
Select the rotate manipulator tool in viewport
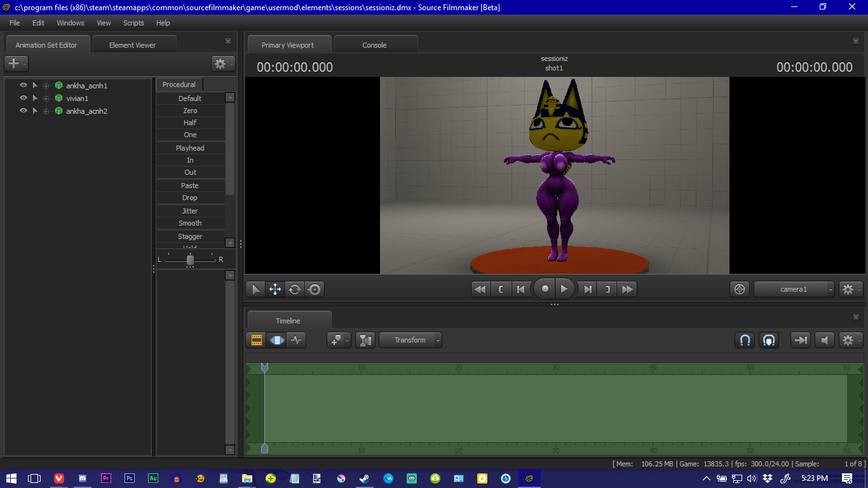click(295, 289)
